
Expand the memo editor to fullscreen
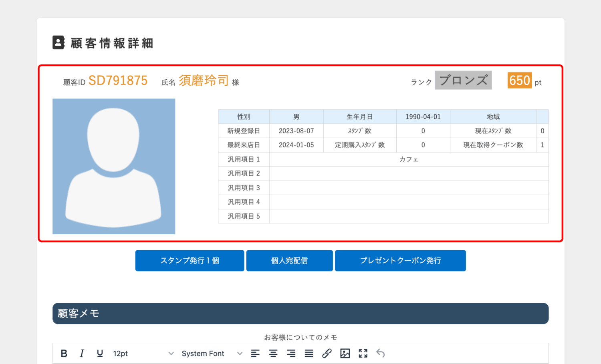click(363, 353)
